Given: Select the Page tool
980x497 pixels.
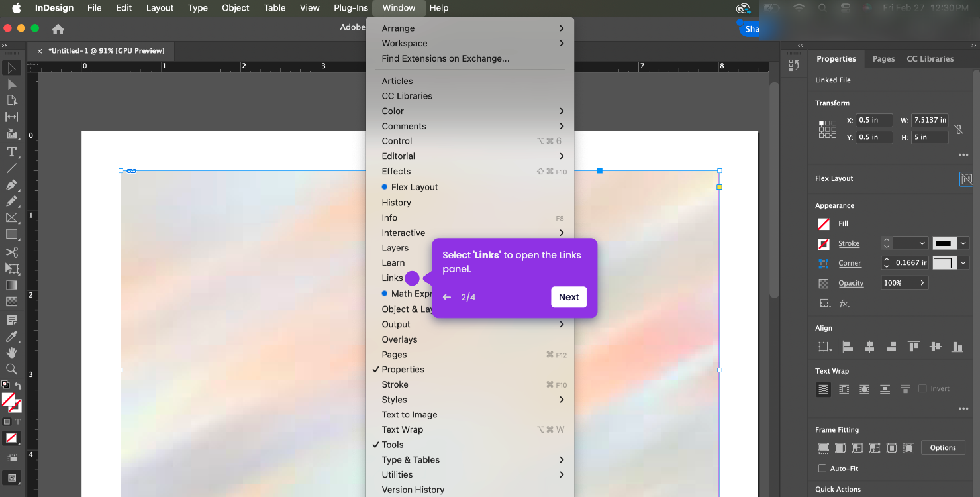Looking at the screenshot, I should coord(11,100).
